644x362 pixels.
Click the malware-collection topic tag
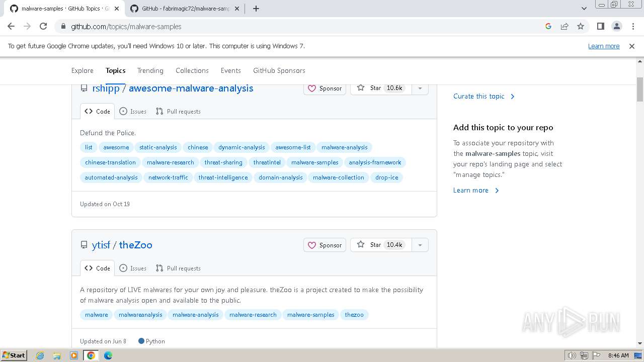click(338, 177)
